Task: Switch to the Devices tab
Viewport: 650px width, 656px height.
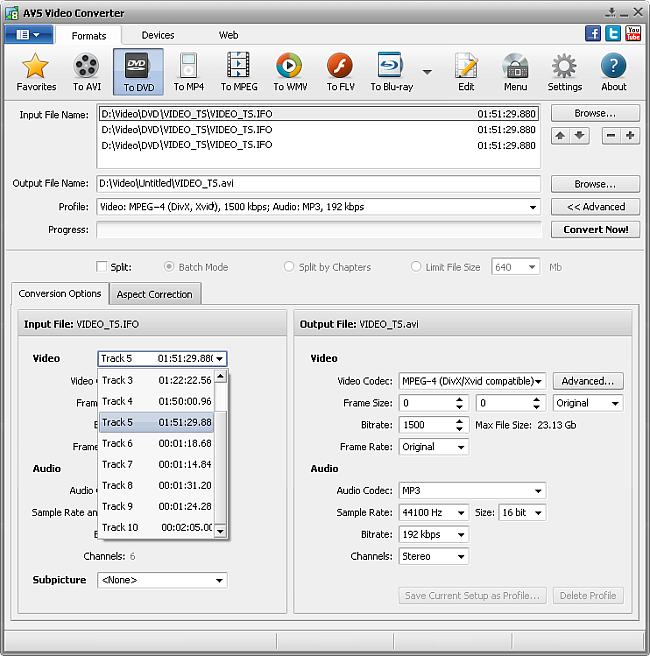Action: tap(158, 35)
